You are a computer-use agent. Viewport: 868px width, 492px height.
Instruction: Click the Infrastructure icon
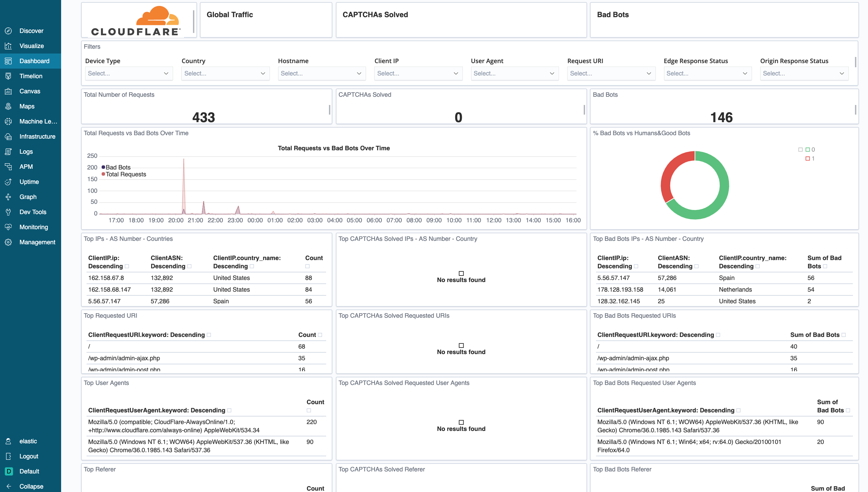point(8,136)
